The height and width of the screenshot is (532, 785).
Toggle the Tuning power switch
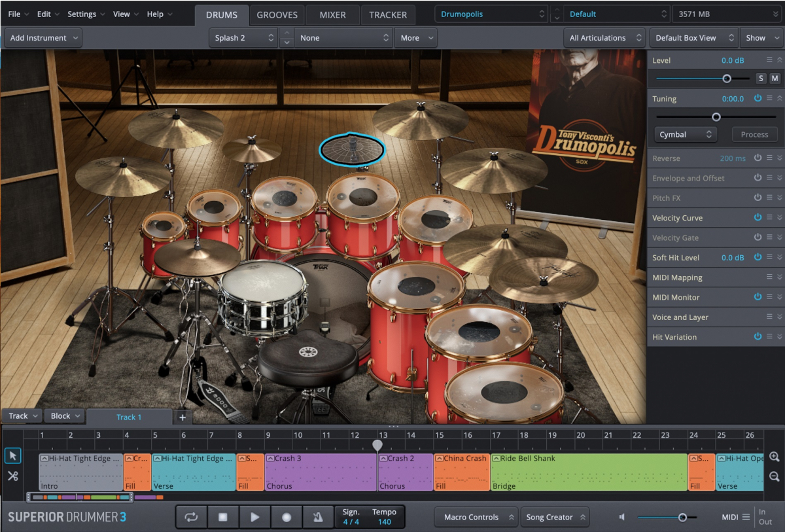[x=758, y=98]
